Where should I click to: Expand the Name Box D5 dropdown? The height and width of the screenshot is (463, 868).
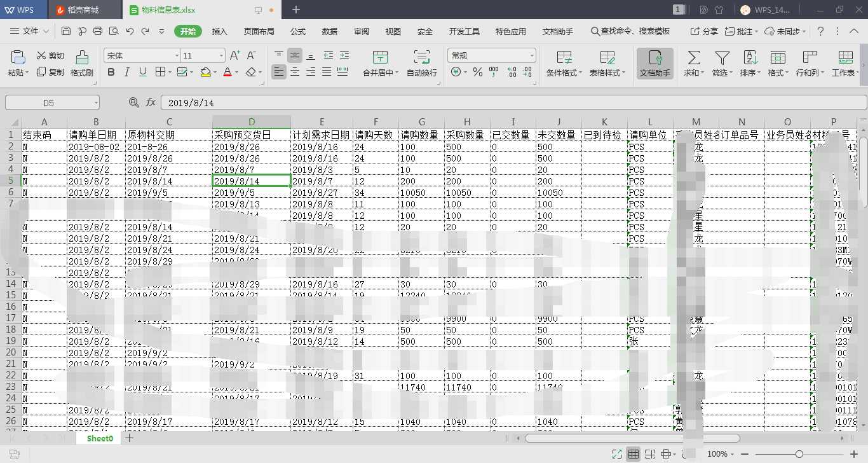pyautogui.click(x=95, y=102)
